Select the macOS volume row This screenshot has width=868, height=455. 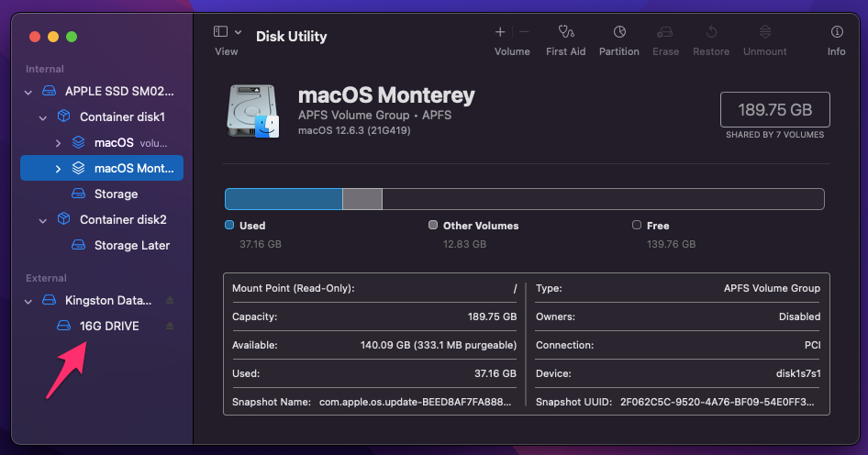point(102,143)
